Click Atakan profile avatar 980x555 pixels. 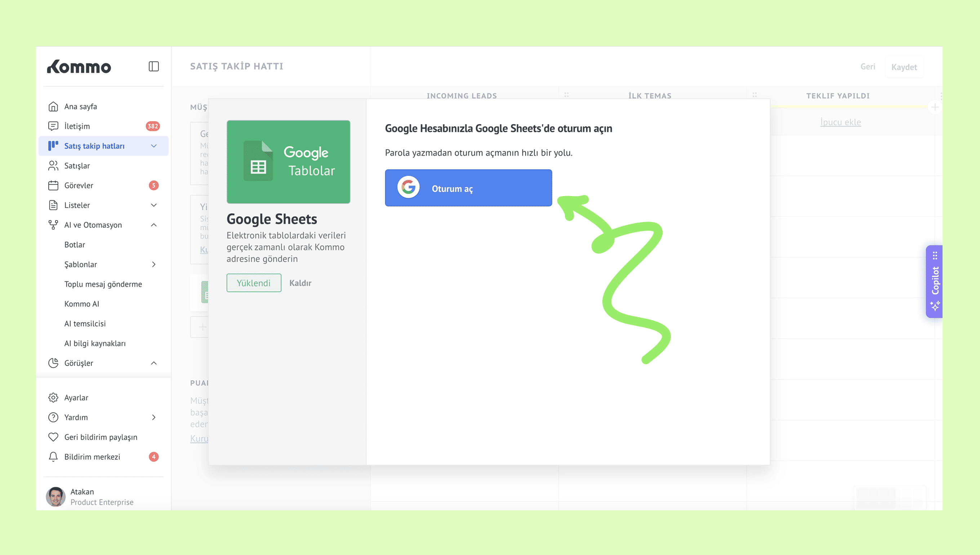pos(55,496)
